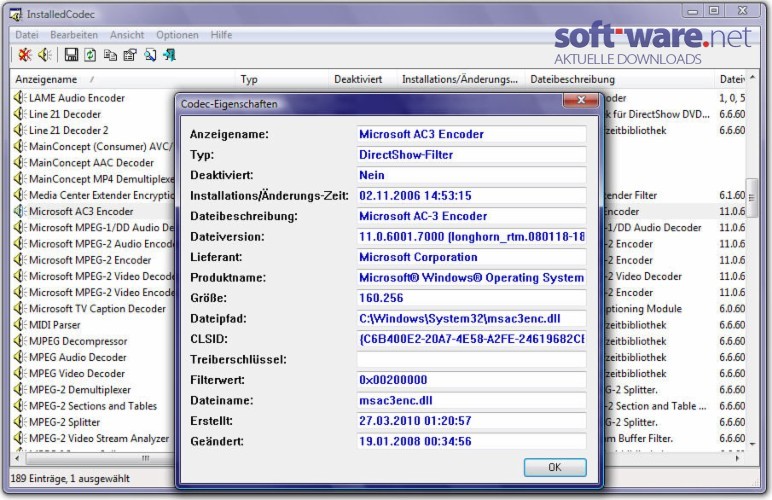772x500 pixels.
Task: Click the speaker icon beside Microsoft TV Caption Decoder
Action: click(x=20, y=309)
